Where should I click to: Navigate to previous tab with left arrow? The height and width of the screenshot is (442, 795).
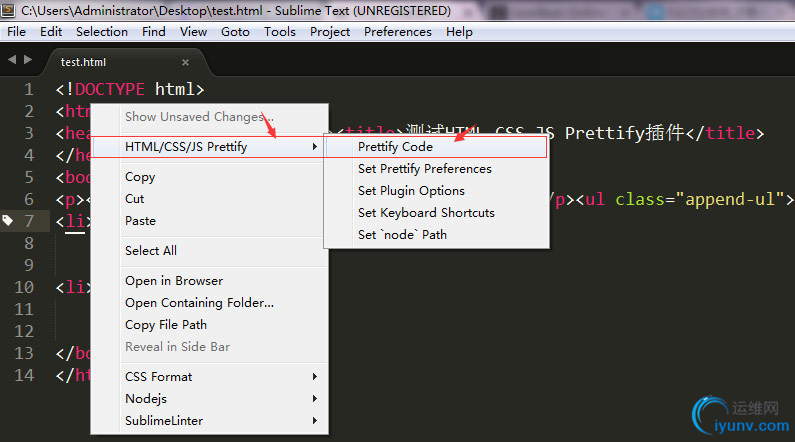tap(12, 60)
